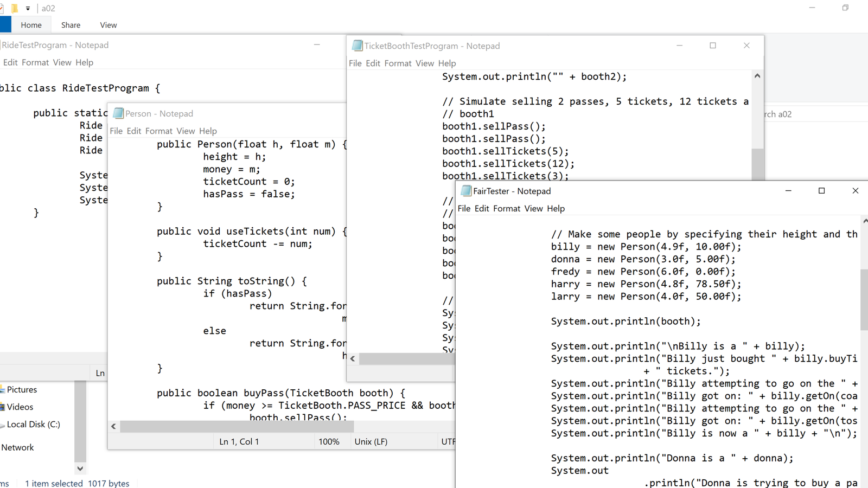The height and width of the screenshot is (488, 868).
Task: Minimize the TicketBoothTestProgram Notepad window
Action: point(679,46)
